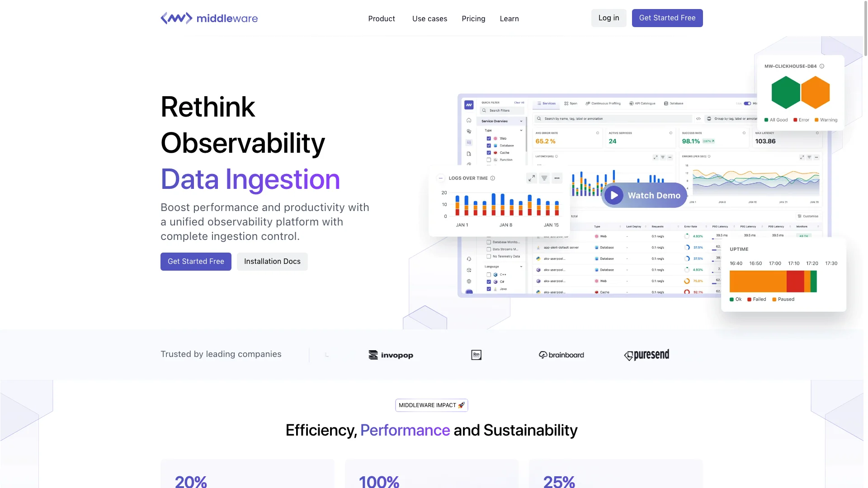Click the info icon next to MW-CLICKHOUSE-DB4
The image size is (868, 488).
click(821, 66)
